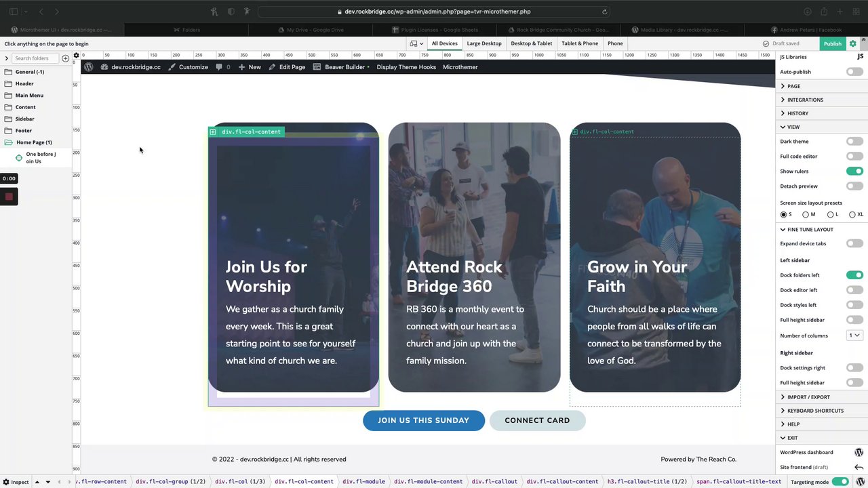This screenshot has width=868, height=488.
Task: Select the M screen size preset
Action: [806, 215]
